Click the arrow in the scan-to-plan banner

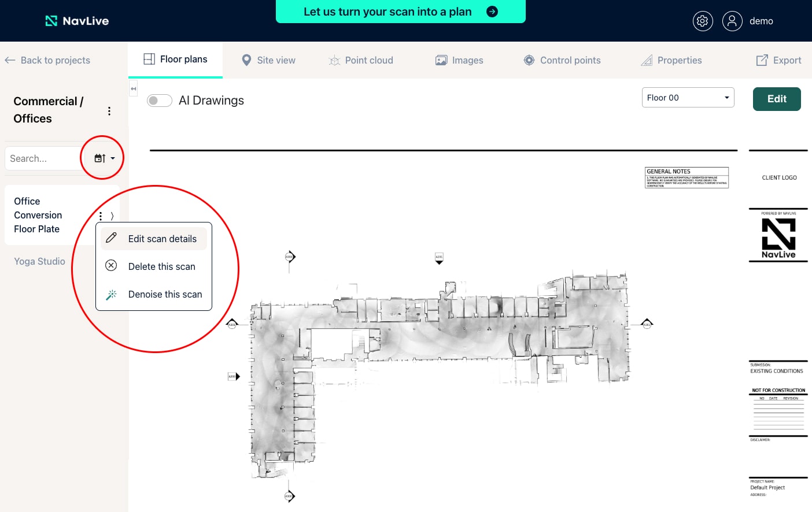492,12
